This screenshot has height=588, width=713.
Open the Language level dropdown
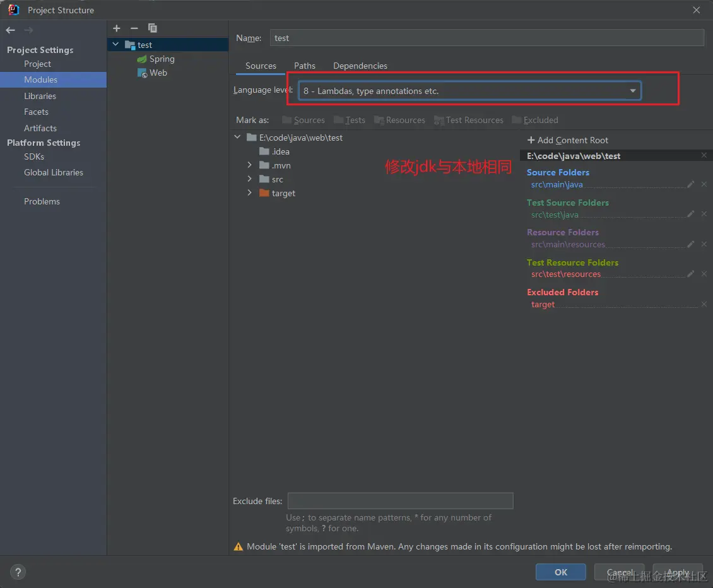click(469, 90)
